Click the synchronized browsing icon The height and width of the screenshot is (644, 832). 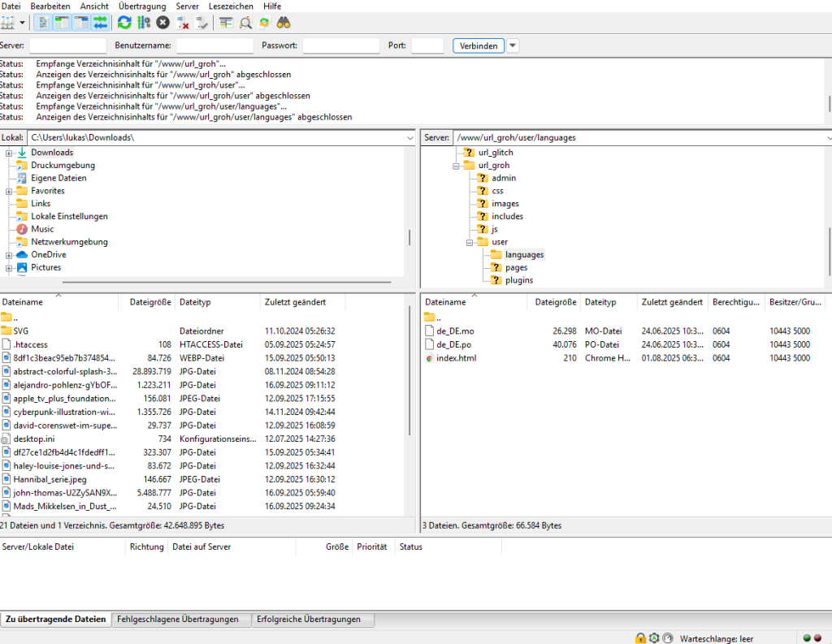[264, 23]
